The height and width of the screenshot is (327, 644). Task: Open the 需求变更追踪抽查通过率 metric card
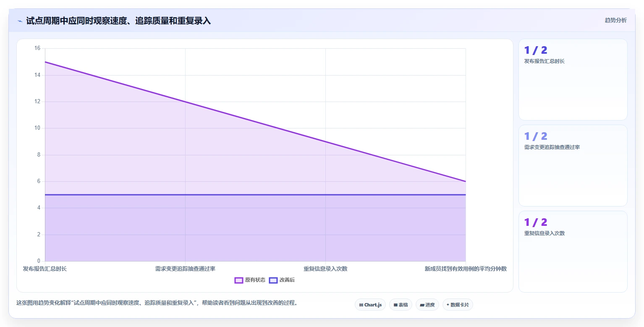pos(573,166)
